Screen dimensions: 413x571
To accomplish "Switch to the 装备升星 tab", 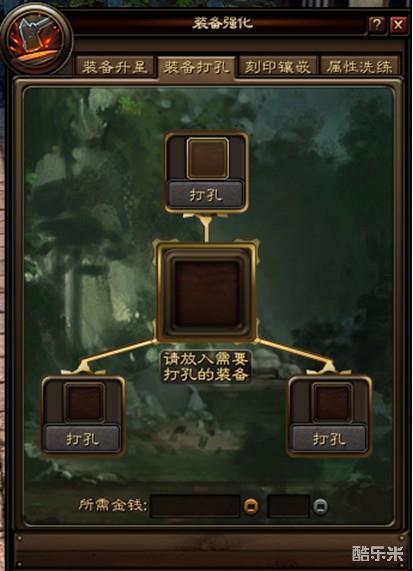I will [x=115, y=67].
